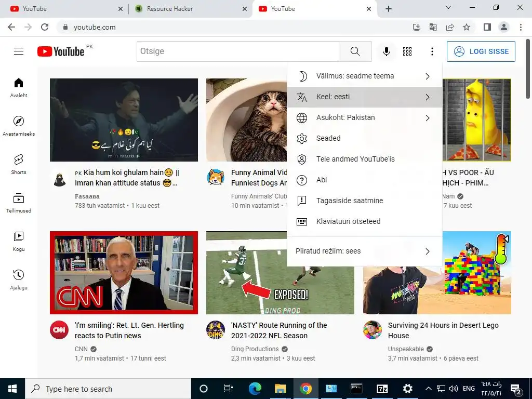The height and width of the screenshot is (399, 532).
Task: Click the YouTube logo
Action: [x=61, y=51]
